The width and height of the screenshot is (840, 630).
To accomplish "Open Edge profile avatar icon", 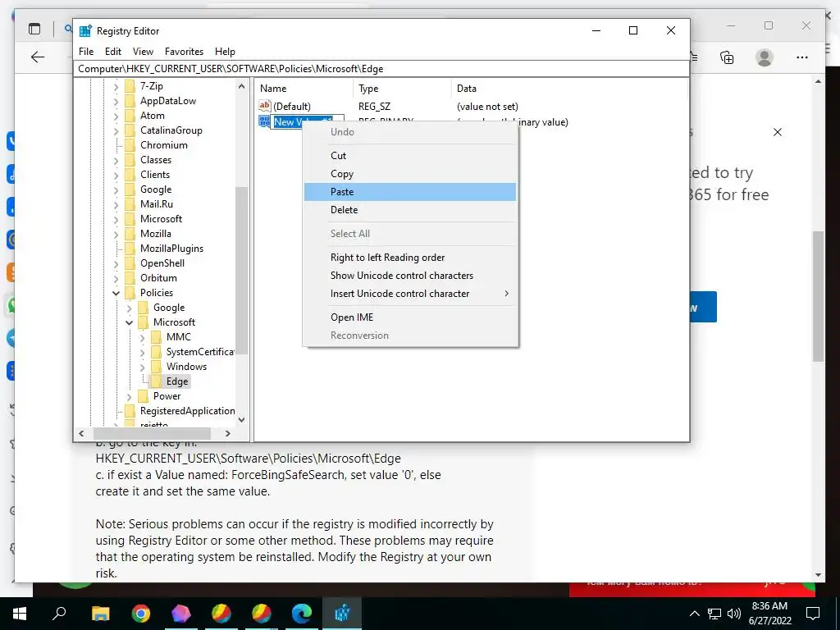I will click(765, 57).
